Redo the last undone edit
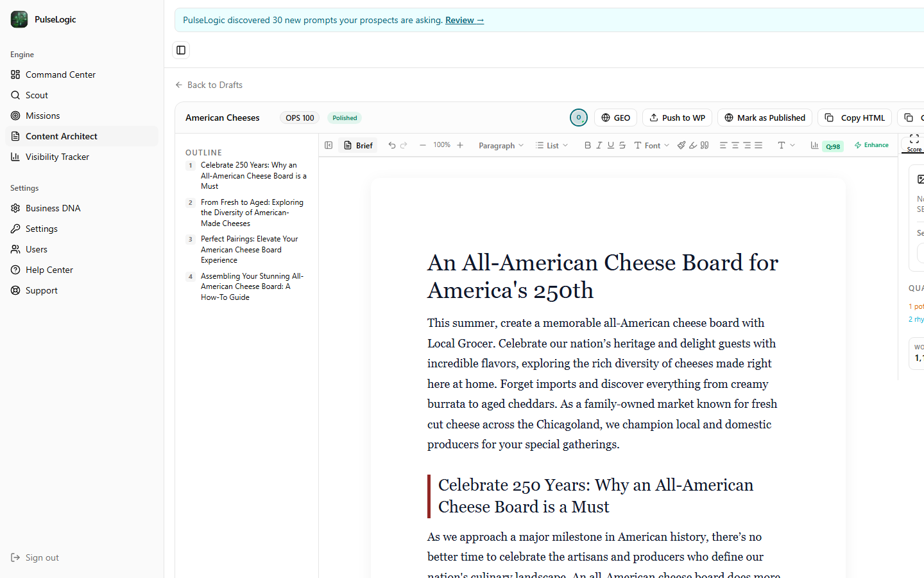The width and height of the screenshot is (924, 578). click(x=404, y=145)
